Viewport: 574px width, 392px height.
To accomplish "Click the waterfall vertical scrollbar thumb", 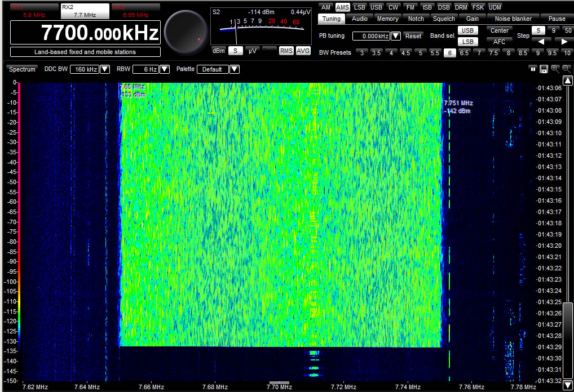I will click(x=567, y=340).
